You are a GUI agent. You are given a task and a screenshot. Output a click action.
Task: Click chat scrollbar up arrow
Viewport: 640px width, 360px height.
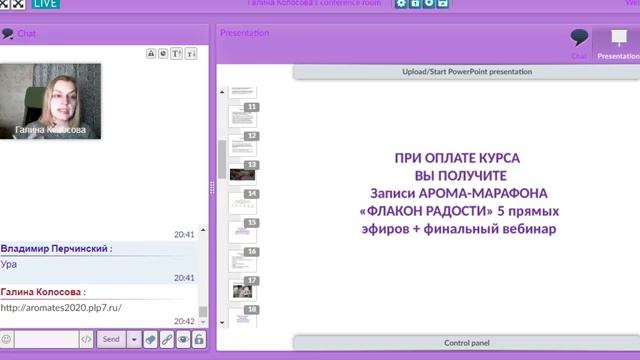point(203,230)
